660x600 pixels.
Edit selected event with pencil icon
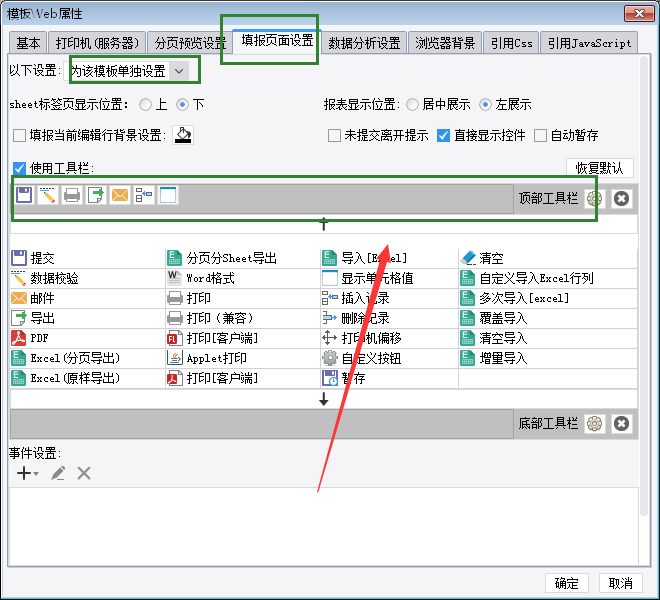(x=58, y=473)
